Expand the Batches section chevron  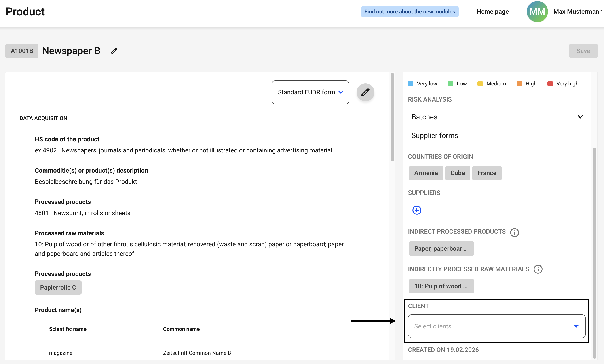[580, 117]
